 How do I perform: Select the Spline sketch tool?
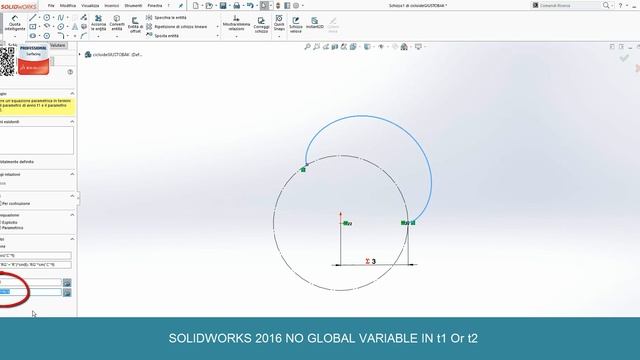point(61,18)
